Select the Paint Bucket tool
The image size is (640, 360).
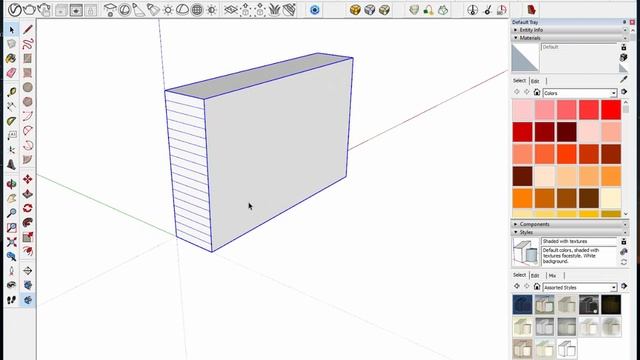tap(11, 58)
